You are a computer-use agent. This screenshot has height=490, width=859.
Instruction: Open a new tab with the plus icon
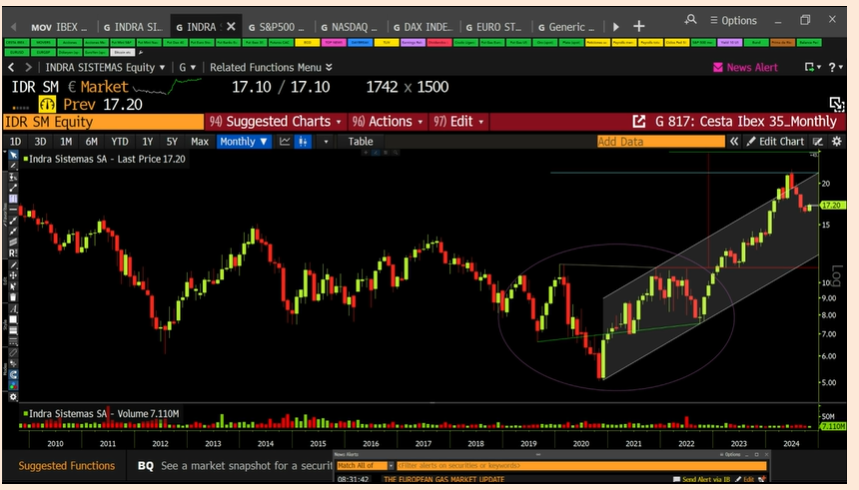[x=639, y=26]
